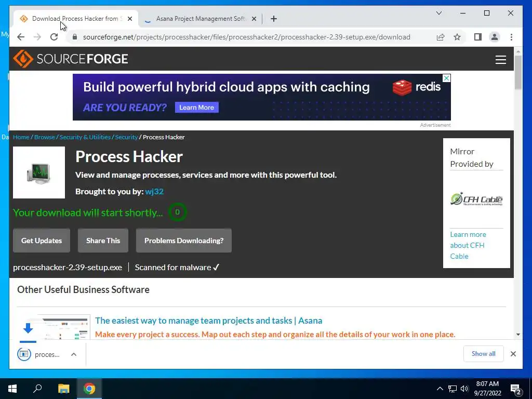Click the Get Updates button
The image size is (532, 399).
[x=42, y=241]
